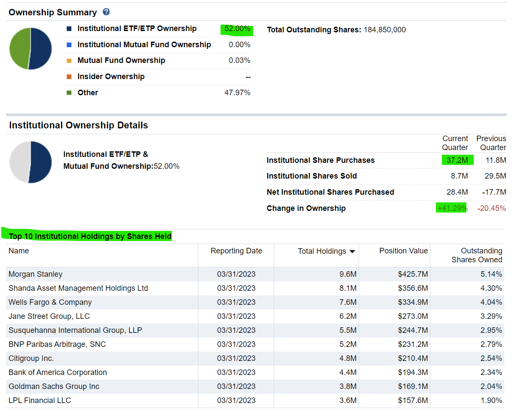The height and width of the screenshot is (420, 515).
Task: Click the Previous Quarter column heading
Action: point(491,143)
